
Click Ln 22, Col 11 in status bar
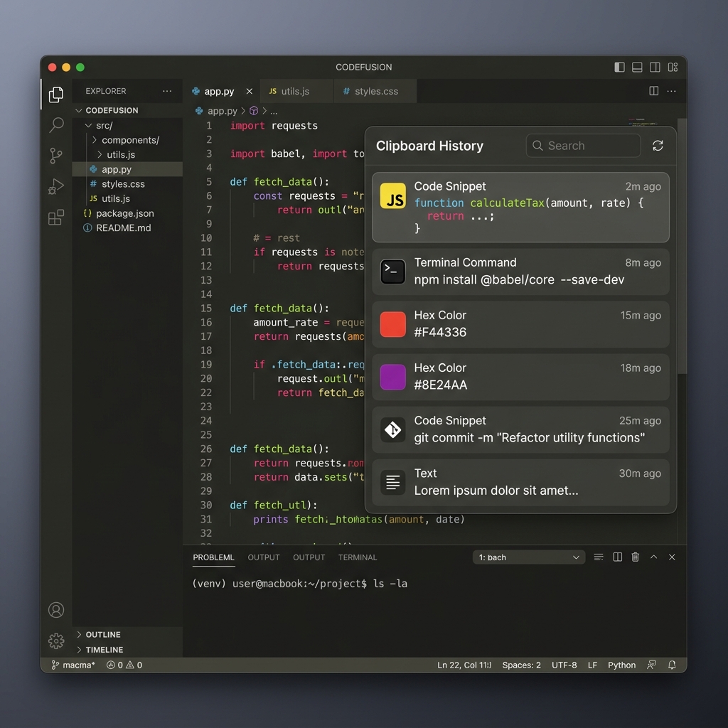[464, 665]
